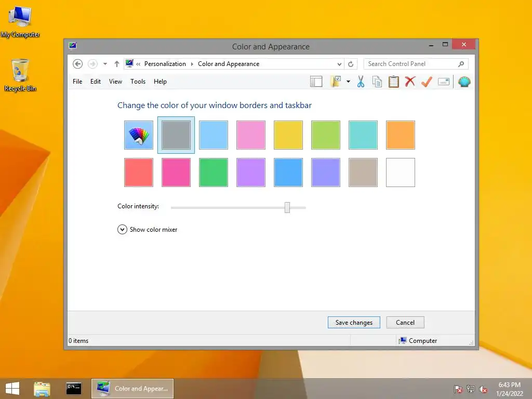
Task: Click the window title bar icon
Action: click(73, 46)
